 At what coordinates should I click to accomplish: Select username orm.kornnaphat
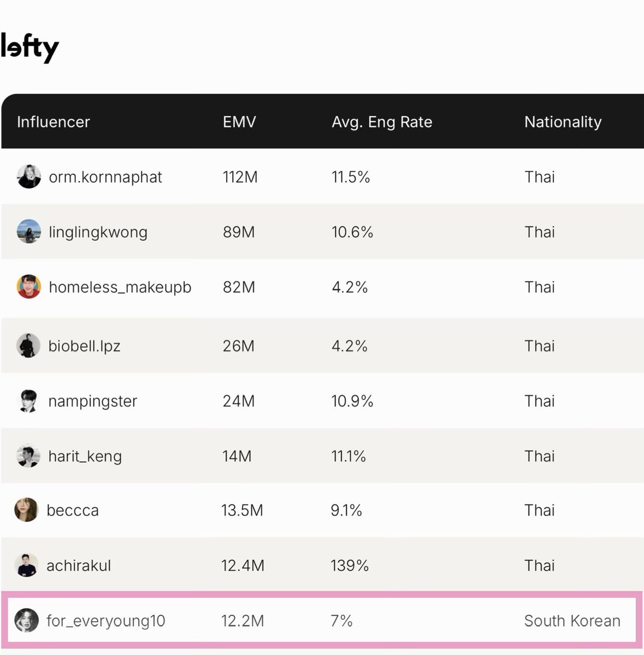pyautogui.click(x=105, y=177)
